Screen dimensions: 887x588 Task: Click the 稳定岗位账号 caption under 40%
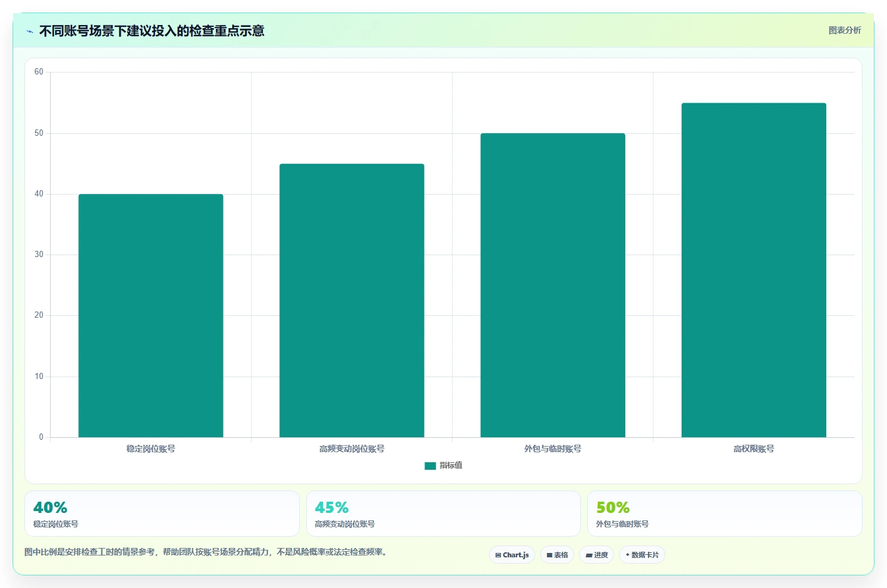pos(56,524)
